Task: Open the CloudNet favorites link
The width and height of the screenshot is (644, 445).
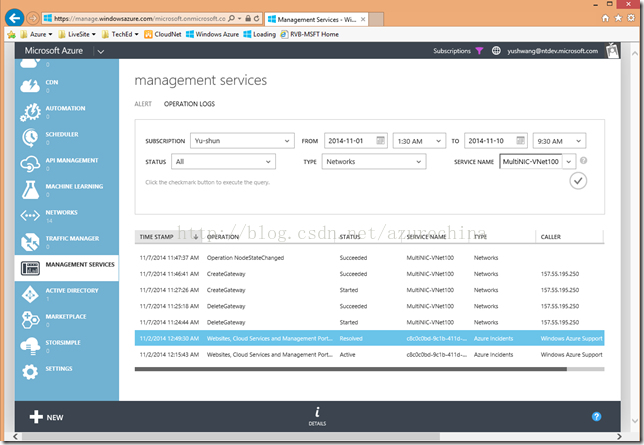Action: 163,34
